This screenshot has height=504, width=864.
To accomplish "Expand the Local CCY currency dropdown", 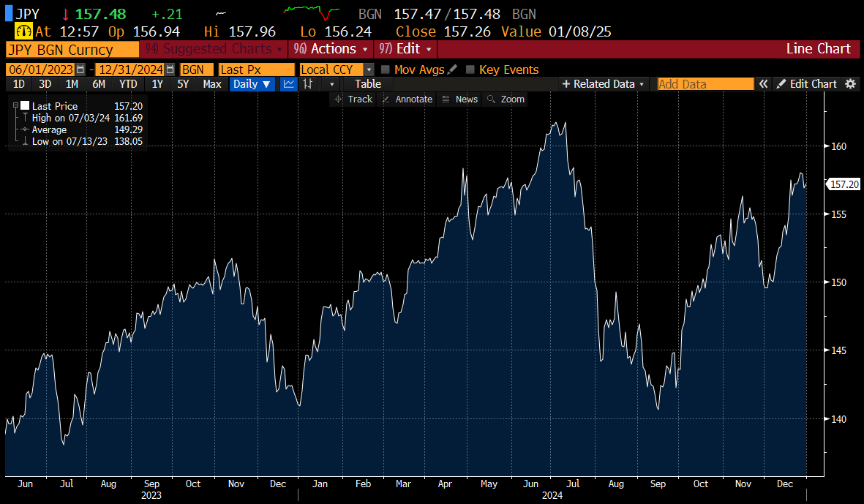I will (369, 69).
